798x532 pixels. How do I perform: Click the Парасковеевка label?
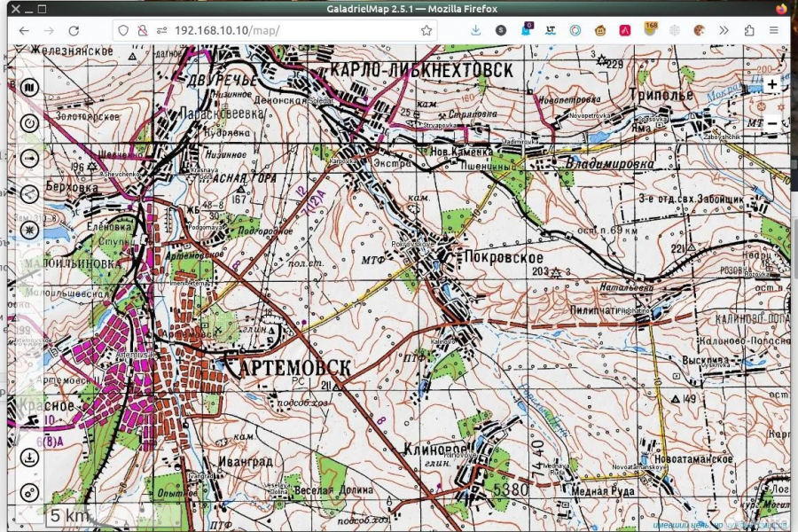[x=222, y=113]
